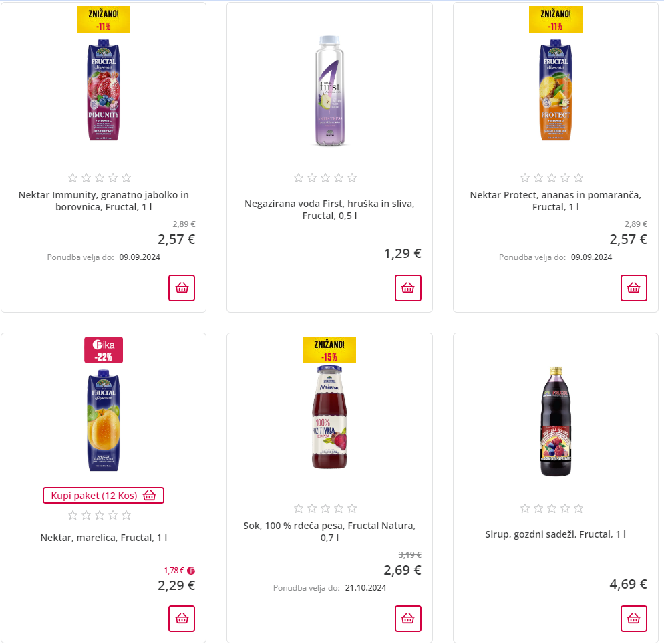View the Nektar Immunity carton image
The width and height of the screenshot is (664, 644).
point(104,90)
